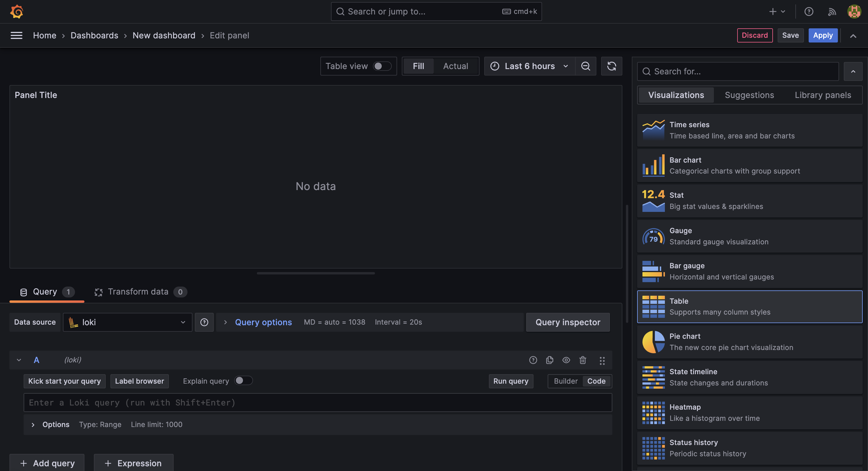Viewport: 868px width, 471px height.
Task: Open the user avatar profile menu
Action: click(854, 12)
